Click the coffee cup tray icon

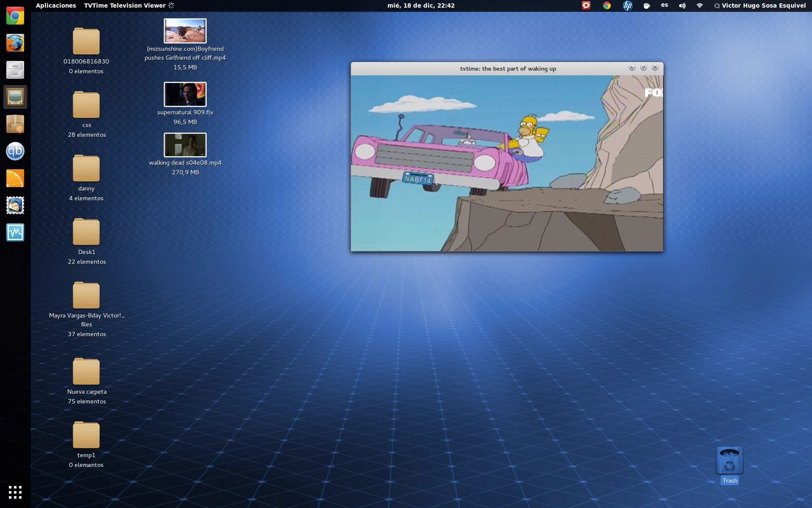click(647, 6)
